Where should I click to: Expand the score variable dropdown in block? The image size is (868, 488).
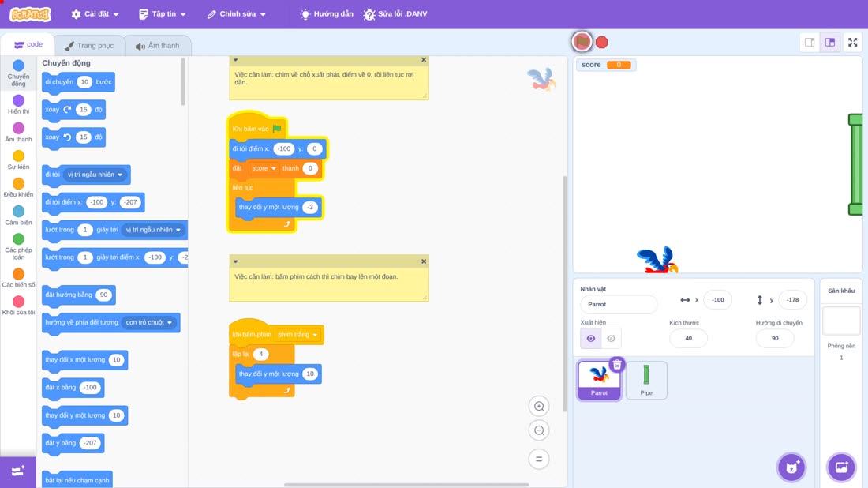click(264, 168)
